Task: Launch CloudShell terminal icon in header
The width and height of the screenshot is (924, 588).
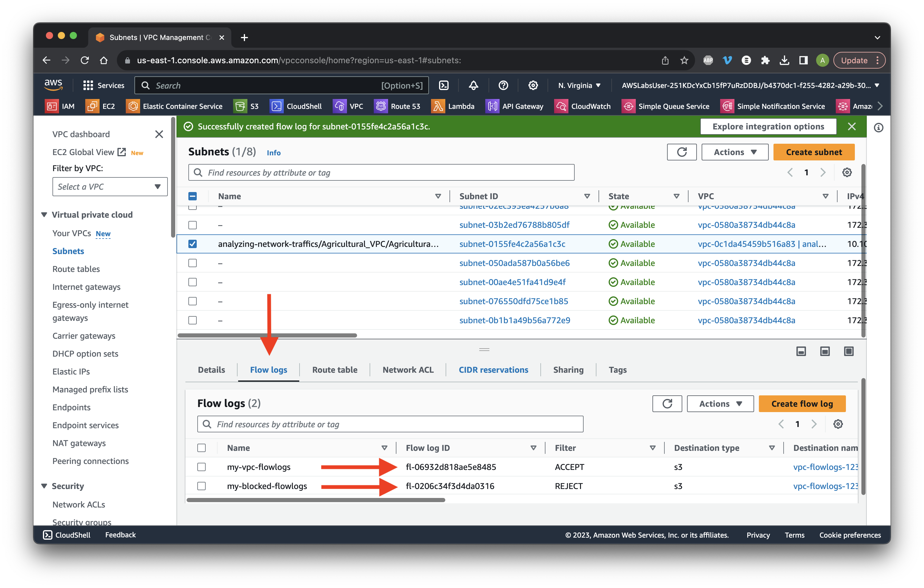Action: pyautogui.click(x=444, y=85)
